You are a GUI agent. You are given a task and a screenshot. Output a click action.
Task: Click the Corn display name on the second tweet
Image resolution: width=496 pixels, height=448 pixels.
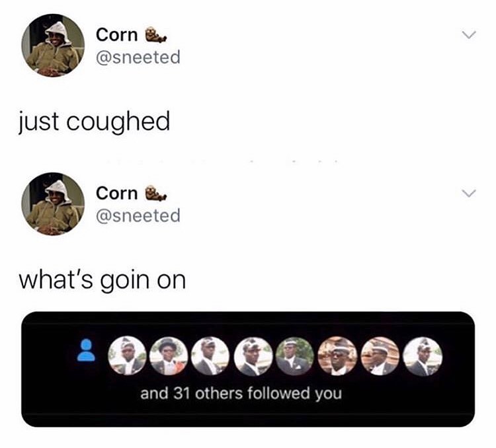116,193
